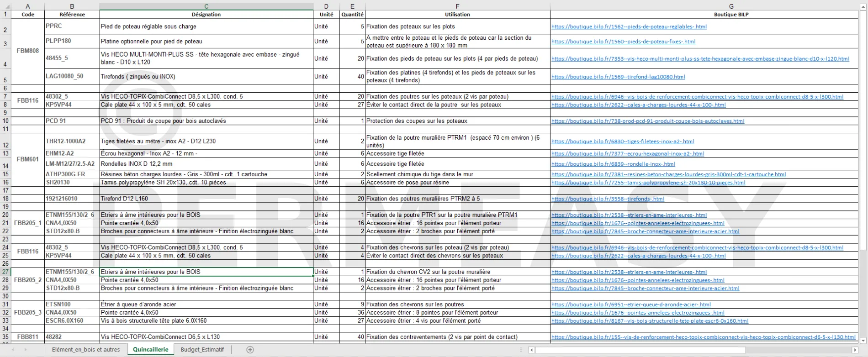Open the pieds-de-poteau-reglables link
The image size is (868, 357).
pos(629,26)
